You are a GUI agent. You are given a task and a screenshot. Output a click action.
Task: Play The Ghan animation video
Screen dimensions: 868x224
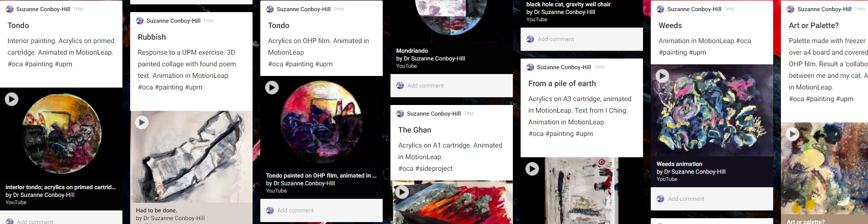[402, 192]
